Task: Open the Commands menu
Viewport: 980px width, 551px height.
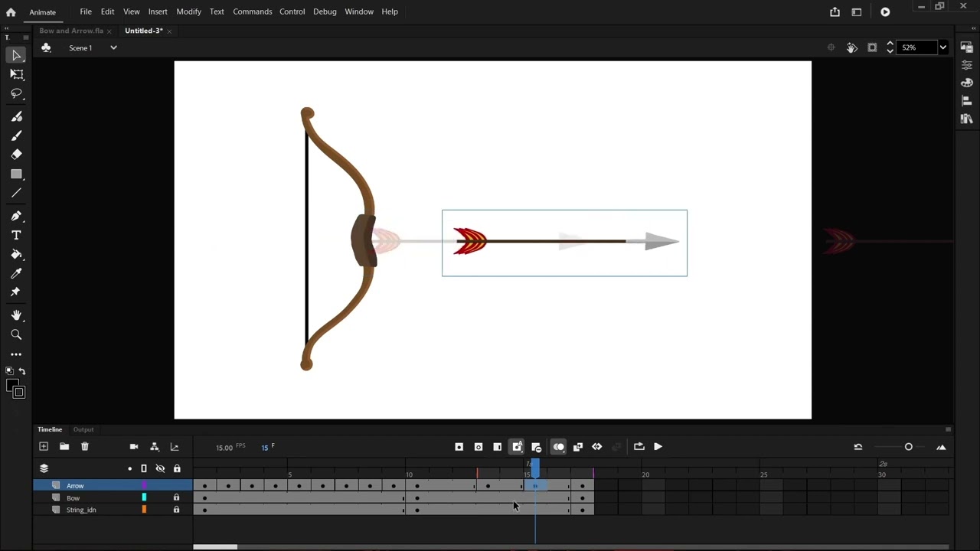Action: (x=252, y=11)
